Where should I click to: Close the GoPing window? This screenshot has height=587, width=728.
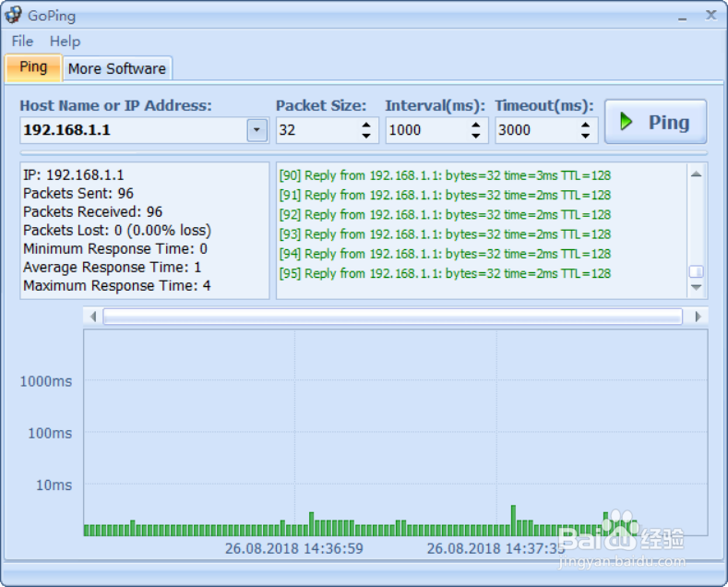[x=710, y=16]
